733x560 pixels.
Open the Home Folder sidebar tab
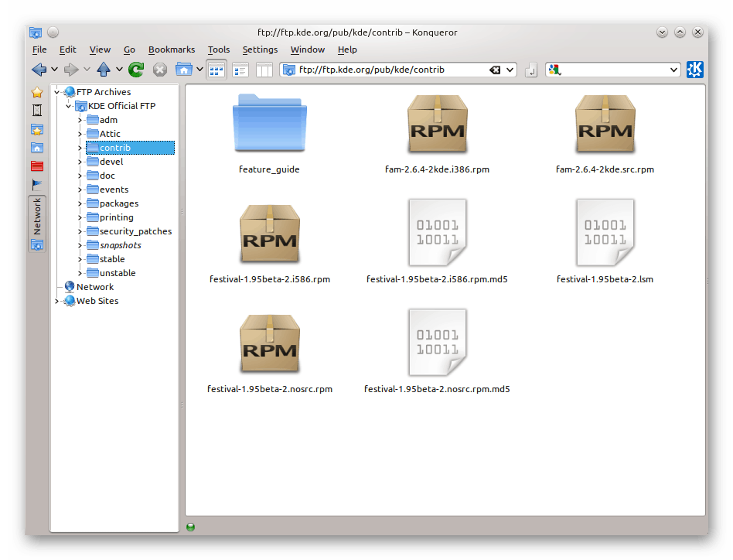point(37,148)
